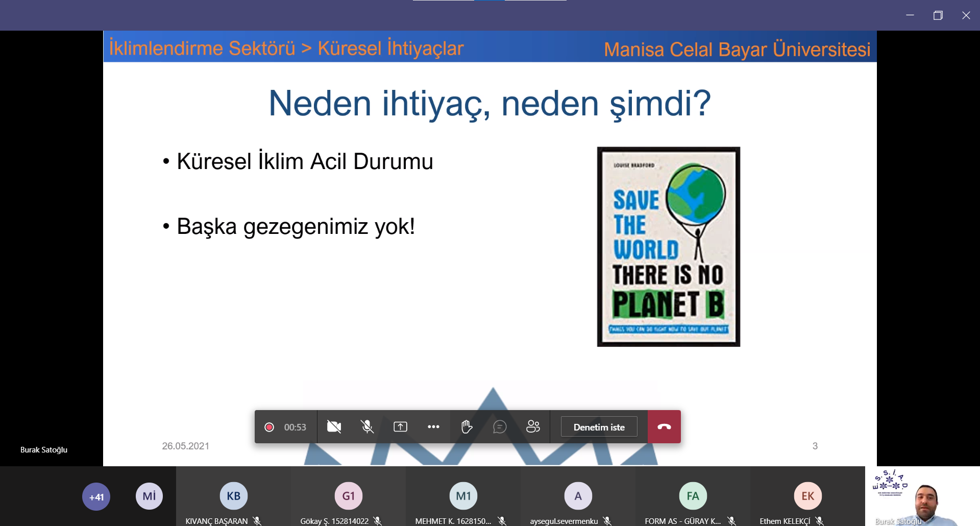Raise your hand in the meeting
980x526 pixels.
point(467,427)
